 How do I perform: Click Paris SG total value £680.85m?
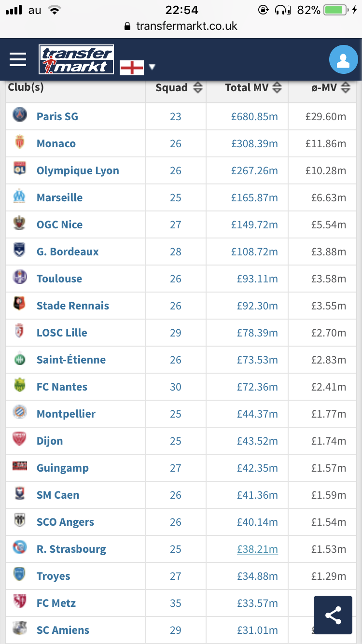pos(254,116)
